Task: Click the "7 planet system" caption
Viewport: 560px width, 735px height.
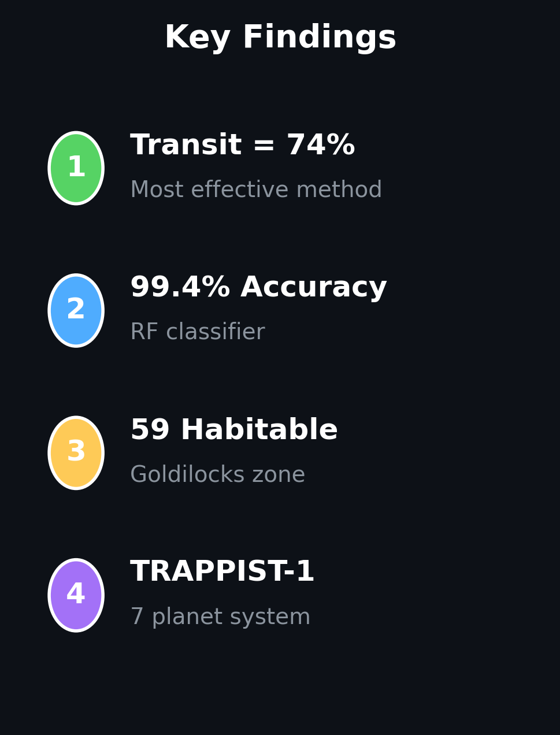Action: point(220,617)
